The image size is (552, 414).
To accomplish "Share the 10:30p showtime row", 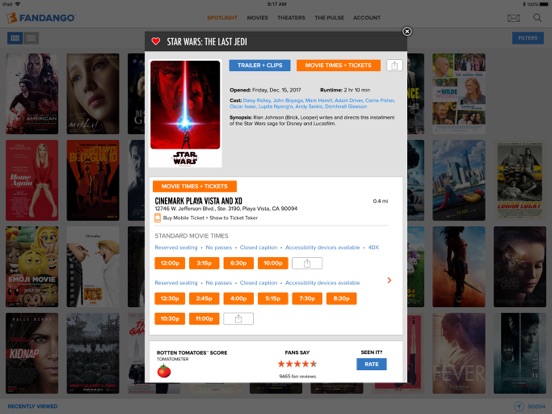I will (238, 319).
